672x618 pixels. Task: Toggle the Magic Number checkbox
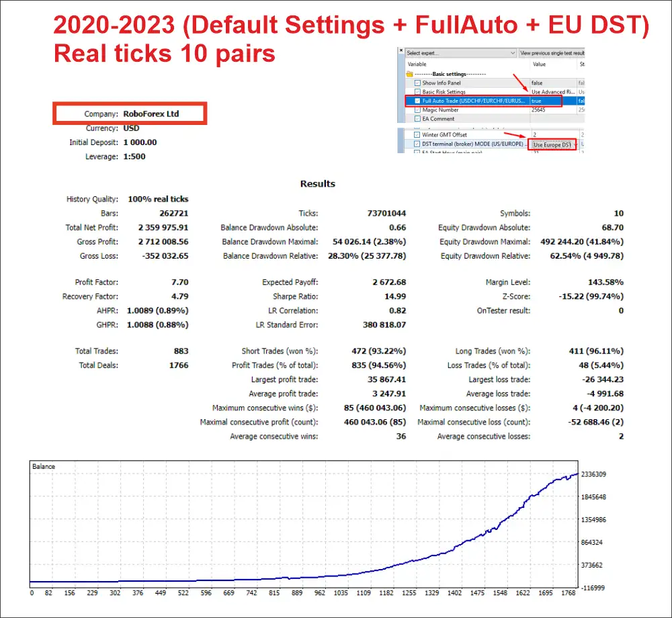click(x=417, y=109)
